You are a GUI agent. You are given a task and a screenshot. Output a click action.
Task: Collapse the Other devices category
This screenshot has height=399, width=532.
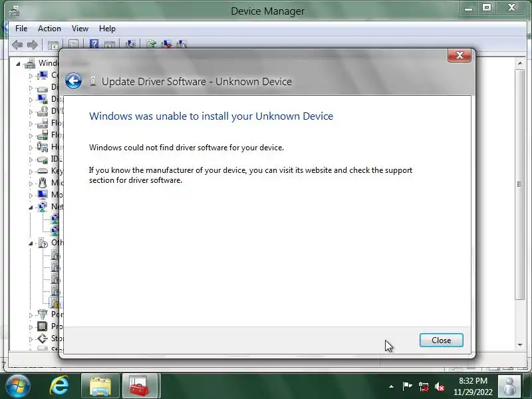click(x=31, y=243)
